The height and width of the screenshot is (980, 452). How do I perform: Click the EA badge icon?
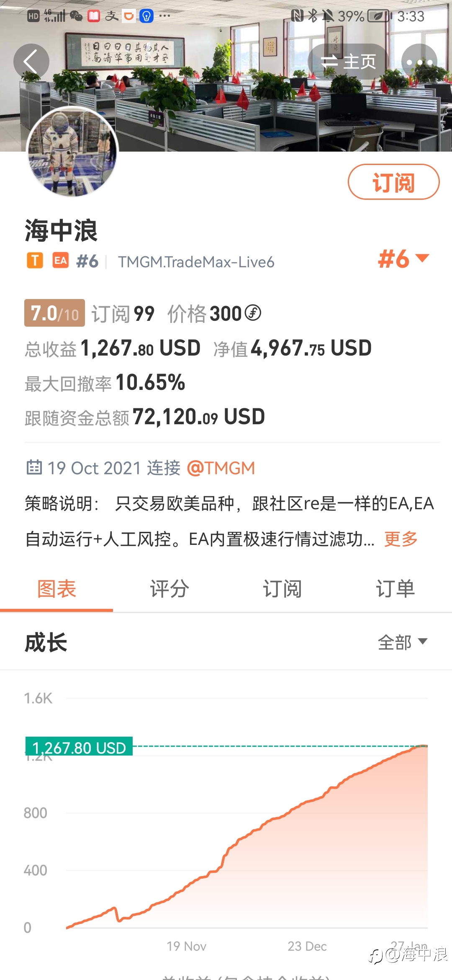[x=61, y=260]
